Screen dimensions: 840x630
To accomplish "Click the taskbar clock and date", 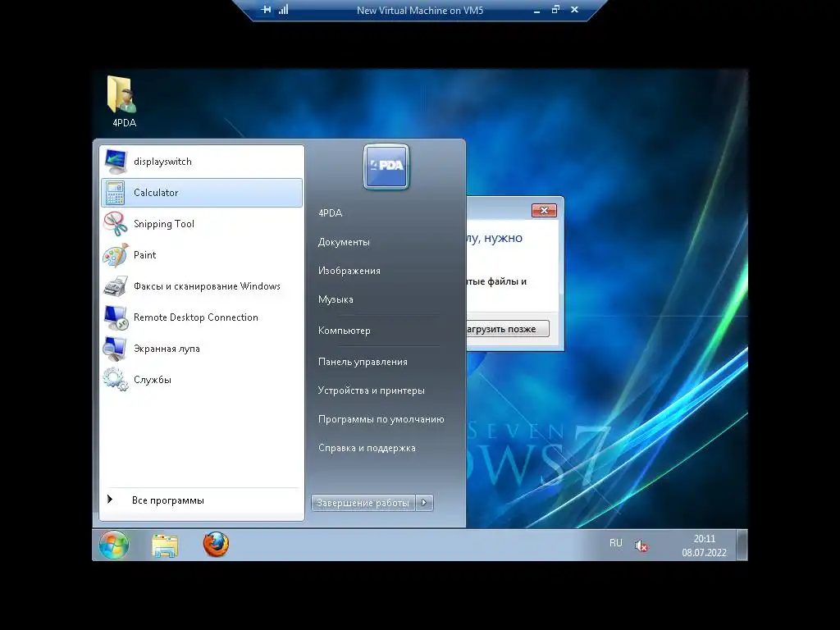I will tap(704, 546).
